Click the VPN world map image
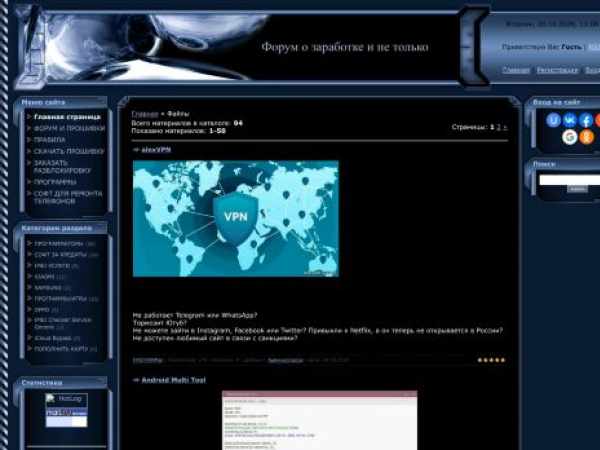 [x=236, y=218]
